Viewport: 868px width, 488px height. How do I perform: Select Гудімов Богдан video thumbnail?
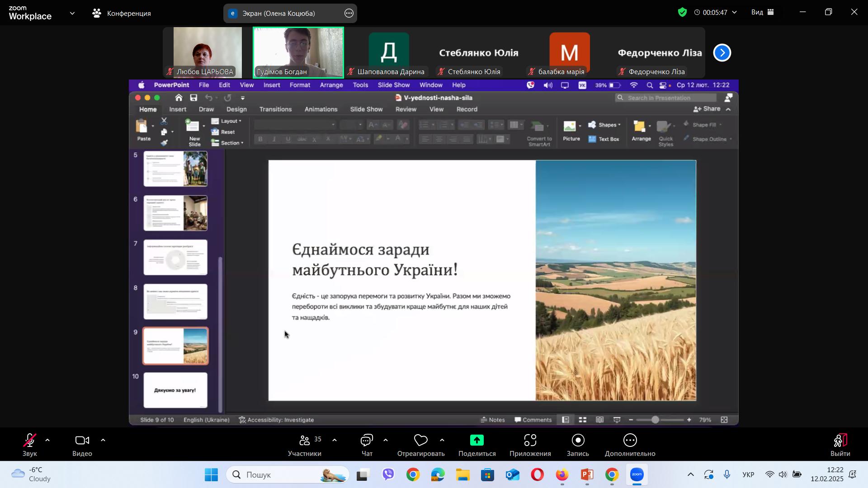click(x=298, y=52)
